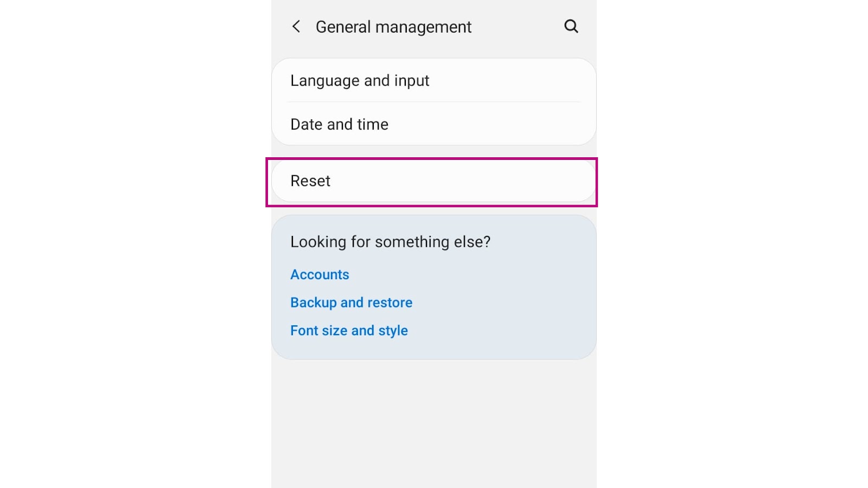Click blank space right of Reset label
The height and width of the screenshot is (488, 868).
pyautogui.click(x=461, y=181)
